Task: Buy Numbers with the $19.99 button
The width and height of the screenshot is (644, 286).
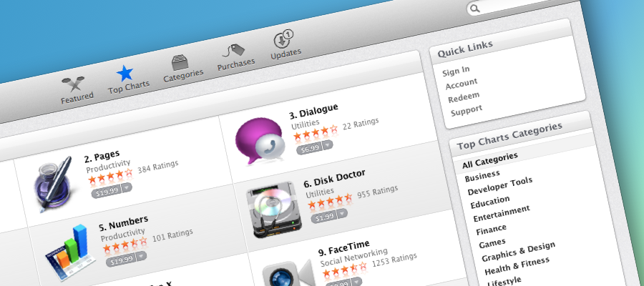Action: [x=121, y=259]
